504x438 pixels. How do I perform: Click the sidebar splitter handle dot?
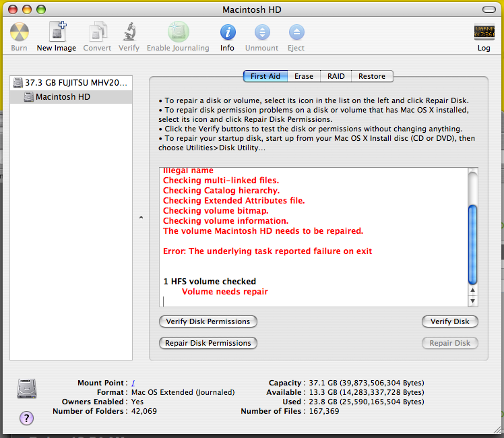(x=141, y=218)
